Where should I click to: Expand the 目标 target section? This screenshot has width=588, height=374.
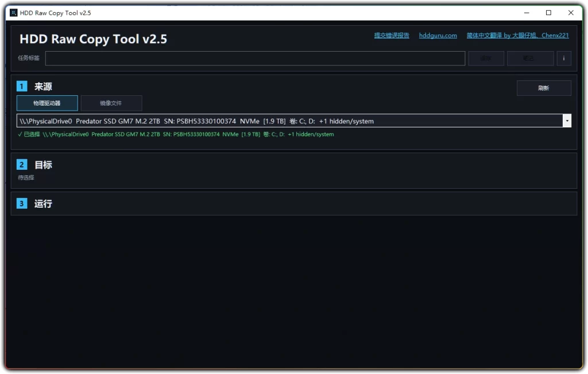pyautogui.click(x=43, y=165)
